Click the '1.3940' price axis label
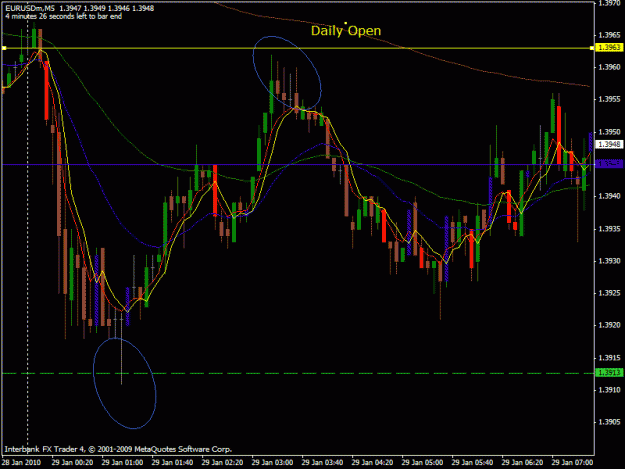The image size is (625, 469). (610, 196)
